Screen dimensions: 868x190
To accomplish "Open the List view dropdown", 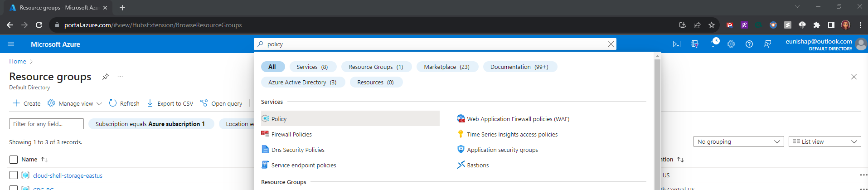I will [x=824, y=141].
